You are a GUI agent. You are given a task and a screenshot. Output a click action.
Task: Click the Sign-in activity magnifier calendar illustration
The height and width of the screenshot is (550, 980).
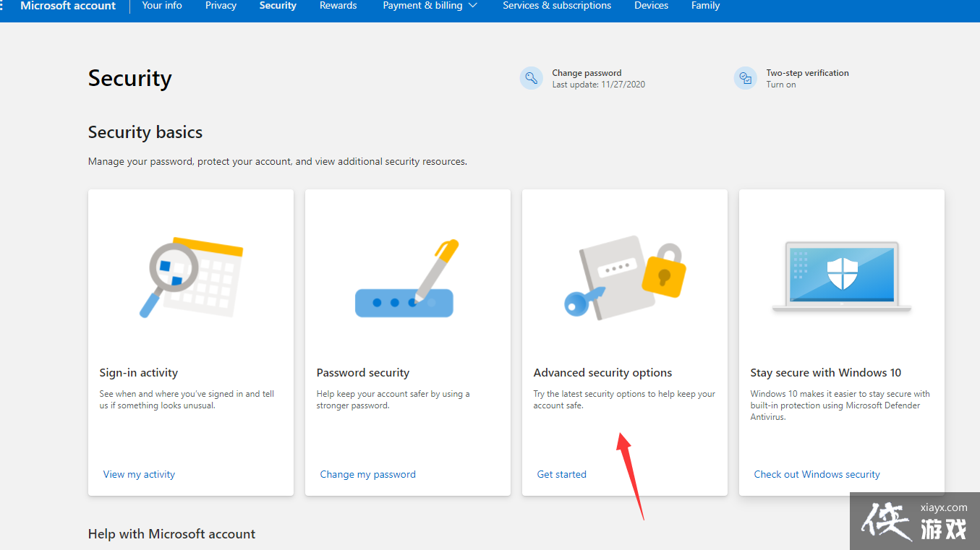(191, 278)
